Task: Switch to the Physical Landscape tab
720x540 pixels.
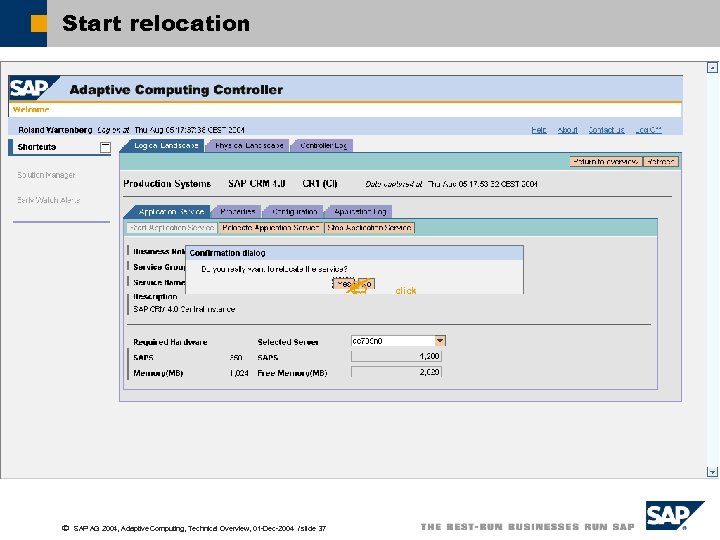Action: (x=248, y=146)
